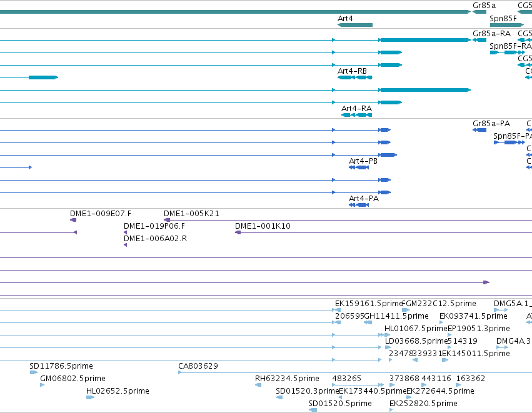Click the EK173440.5prime EST label

click(x=373, y=391)
